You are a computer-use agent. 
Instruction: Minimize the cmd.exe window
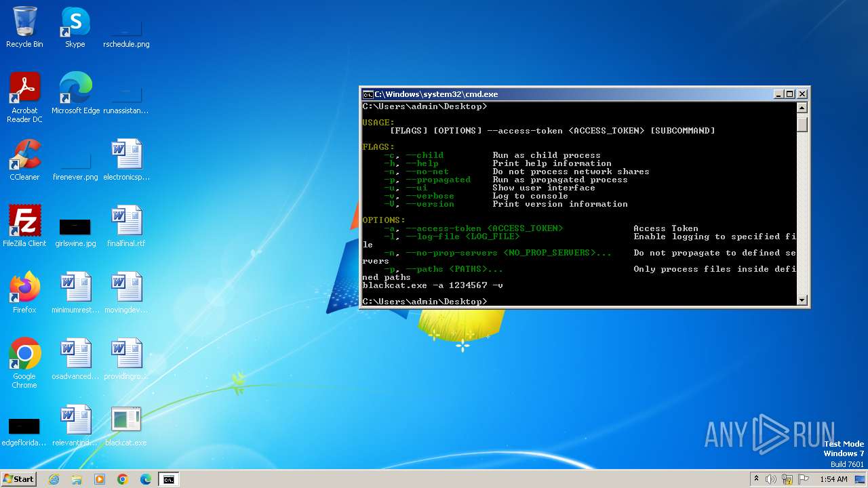point(778,94)
